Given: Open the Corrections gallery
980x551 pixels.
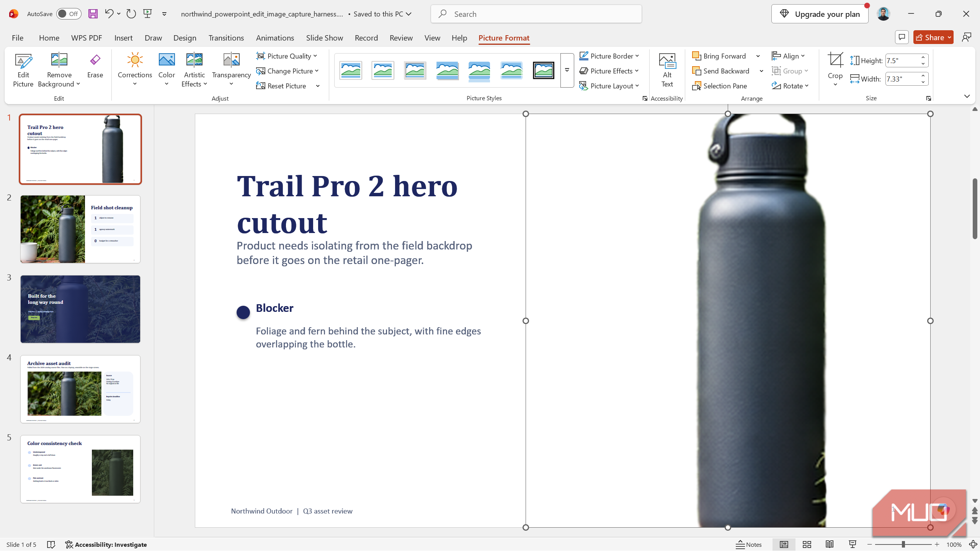Looking at the screenshot, I should (135, 70).
